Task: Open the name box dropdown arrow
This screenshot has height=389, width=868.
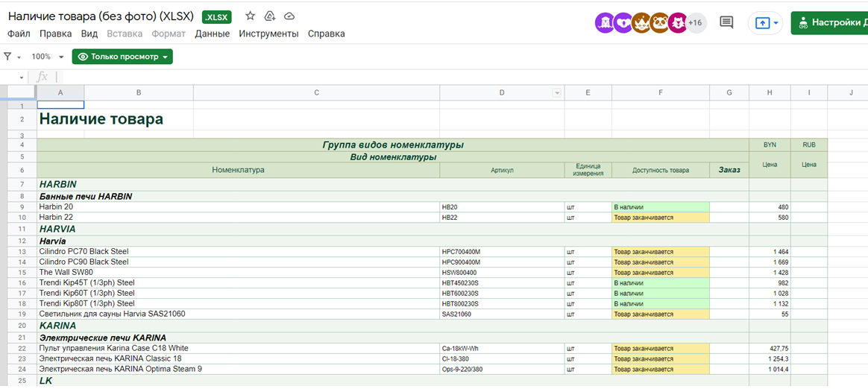Action: click(x=21, y=78)
